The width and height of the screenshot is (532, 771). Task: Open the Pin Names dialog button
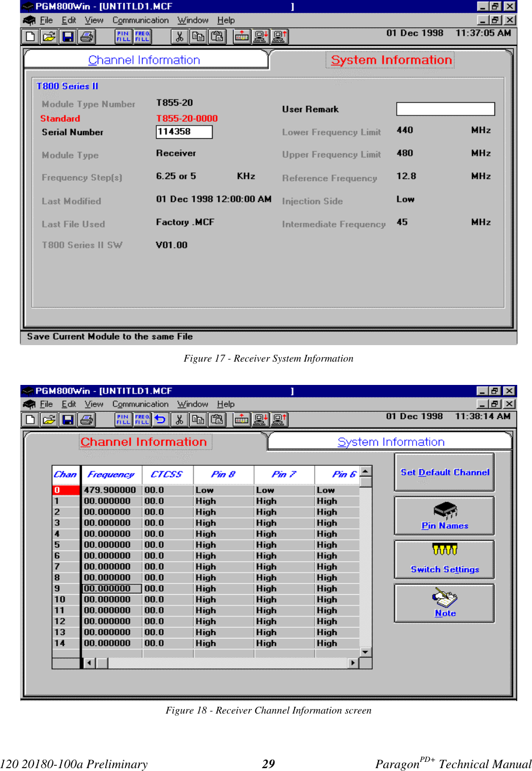pyautogui.click(x=445, y=516)
